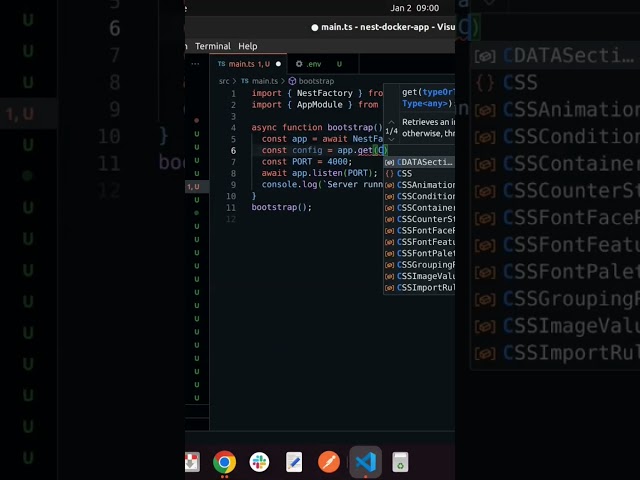This screenshot has height=480, width=640.
Task: Place cursor on the bootstrap(); call line
Action: click(x=282, y=207)
